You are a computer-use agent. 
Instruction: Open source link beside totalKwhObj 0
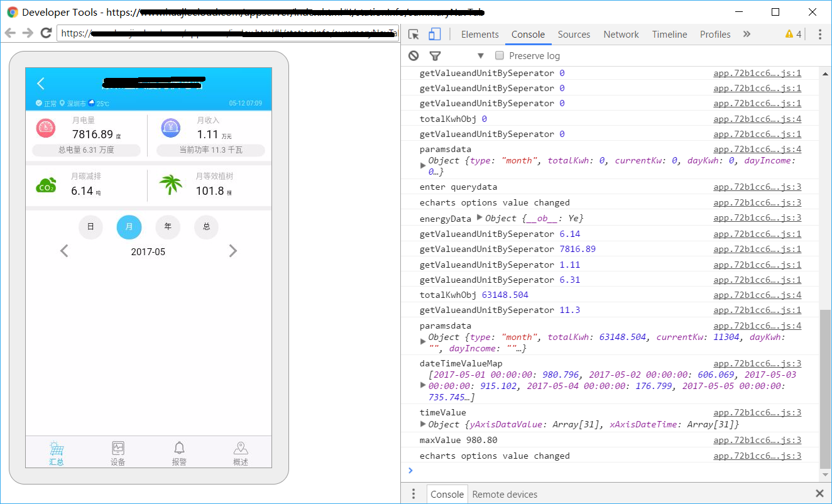coord(757,119)
